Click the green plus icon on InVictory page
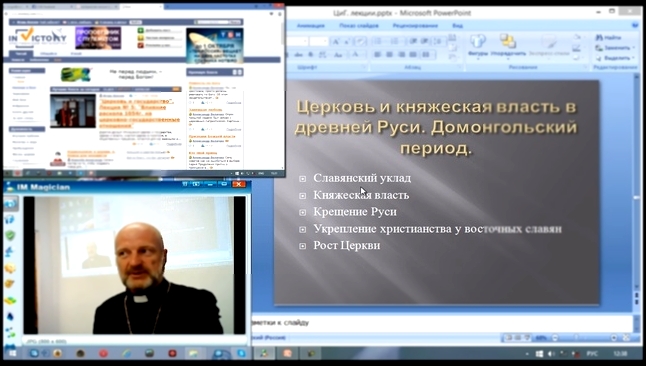 pyautogui.click(x=140, y=30)
